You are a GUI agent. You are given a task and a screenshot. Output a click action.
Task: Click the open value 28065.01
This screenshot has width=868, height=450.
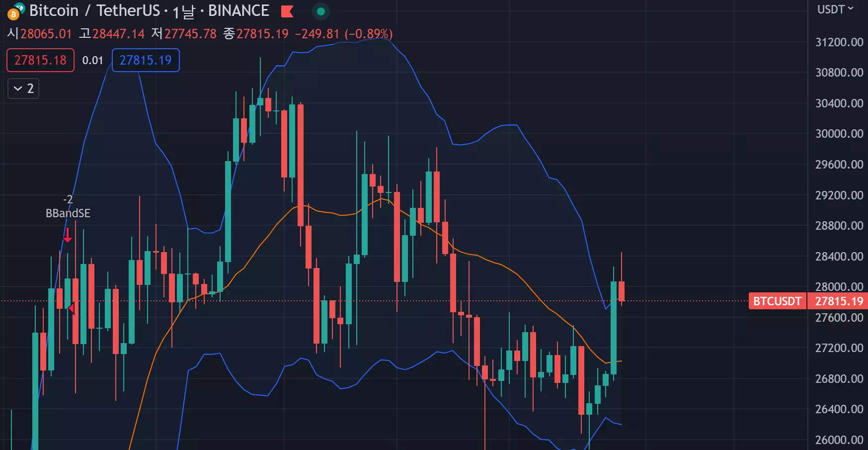coord(46,34)
